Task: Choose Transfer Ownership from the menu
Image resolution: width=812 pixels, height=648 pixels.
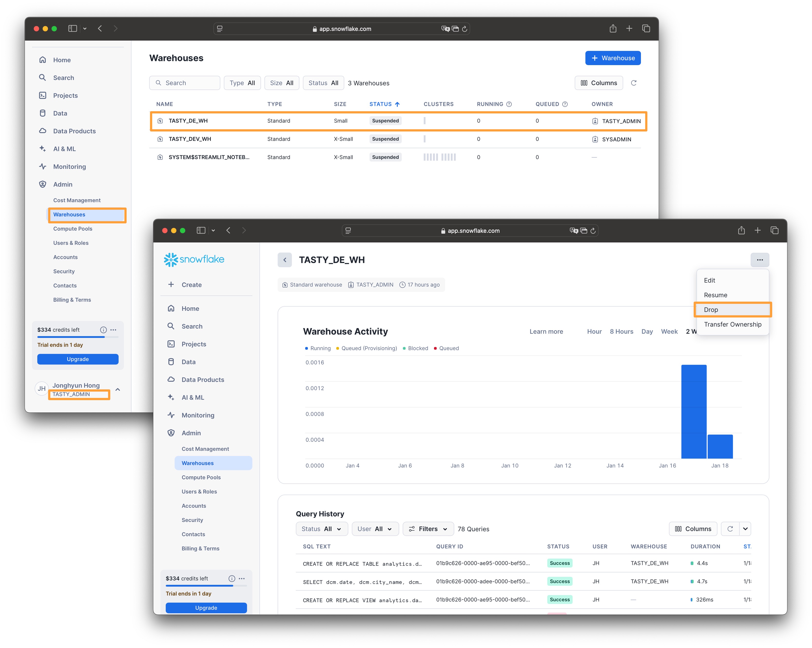Action: (x=732, y=324)
